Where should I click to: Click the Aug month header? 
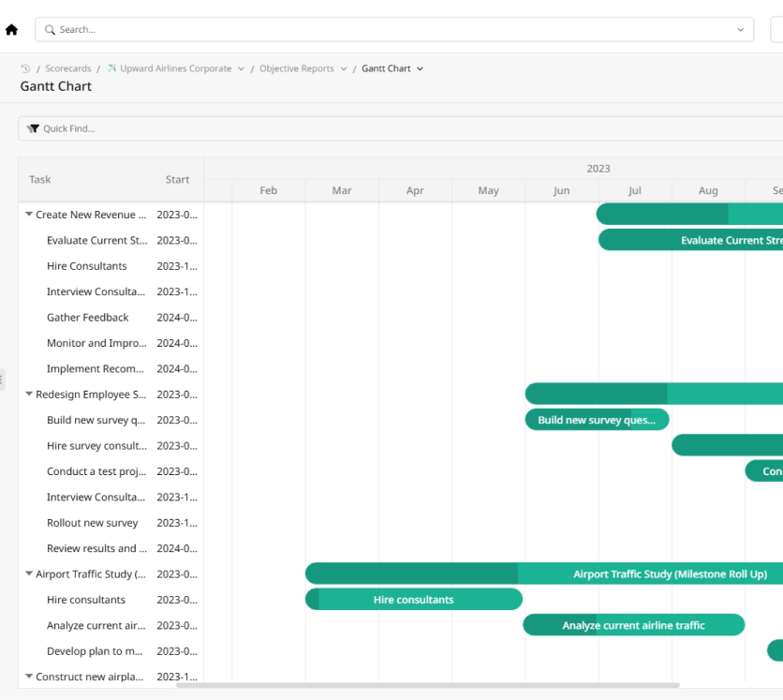pyautogui.click(x=708, y=190)
